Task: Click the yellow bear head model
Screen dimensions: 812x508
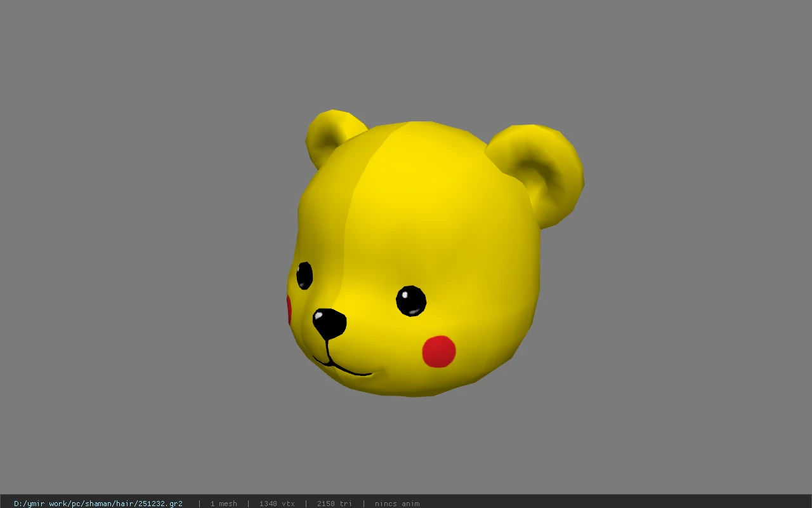Action: coord(435,253)
